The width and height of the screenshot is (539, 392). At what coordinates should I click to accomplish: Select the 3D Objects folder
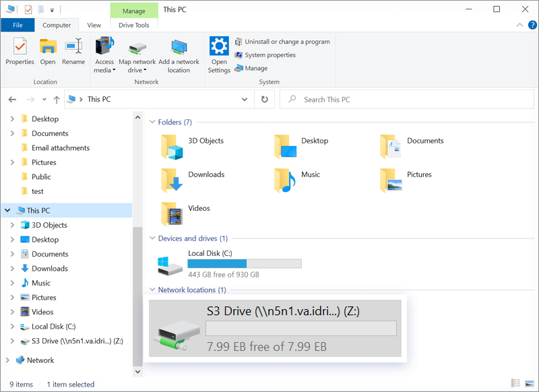tap(193, 147)
